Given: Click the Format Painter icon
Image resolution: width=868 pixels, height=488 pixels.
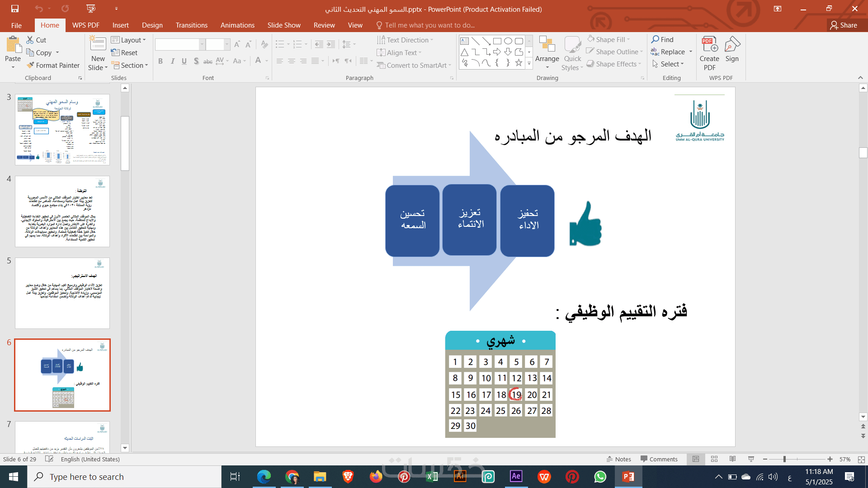Looking at the screenshot, I should (x=31, y=66).
